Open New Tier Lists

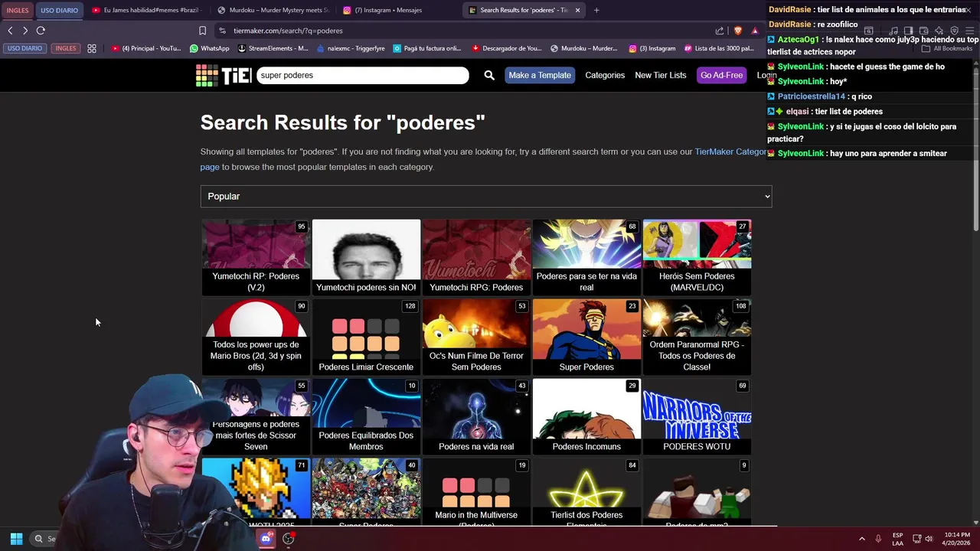[660, 75]
